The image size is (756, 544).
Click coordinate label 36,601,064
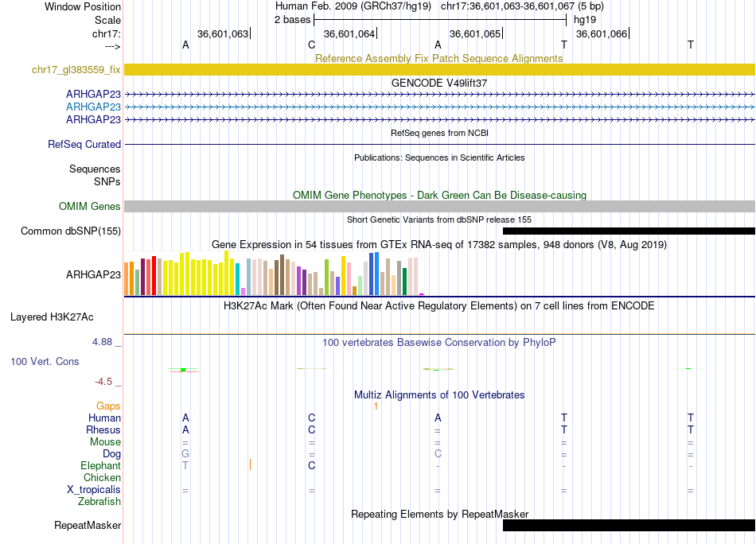[349, 33]
